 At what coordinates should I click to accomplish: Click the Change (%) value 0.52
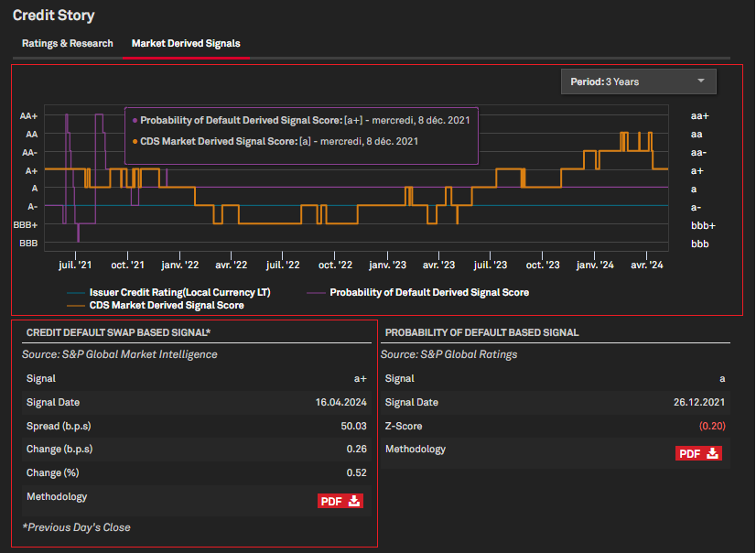click(357, 472)
